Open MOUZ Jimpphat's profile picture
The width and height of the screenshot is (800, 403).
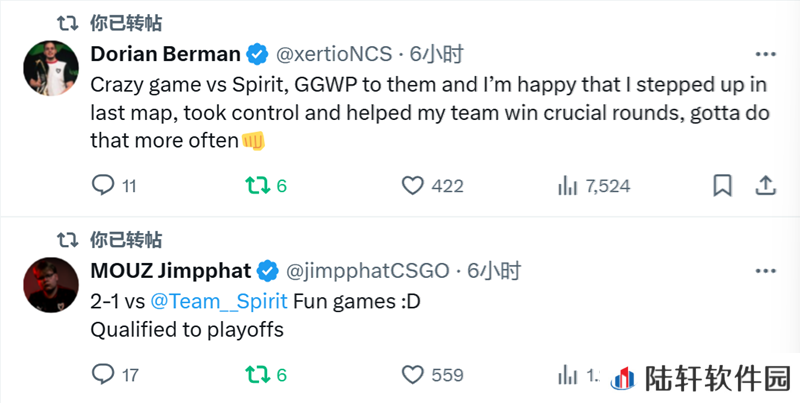click(x=45, y=283)
